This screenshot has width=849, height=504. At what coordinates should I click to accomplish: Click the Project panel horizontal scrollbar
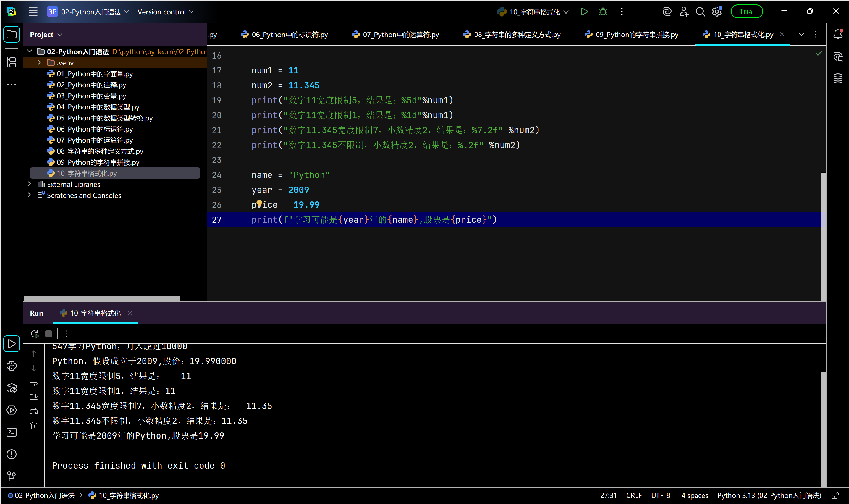[x=101, y=298]
